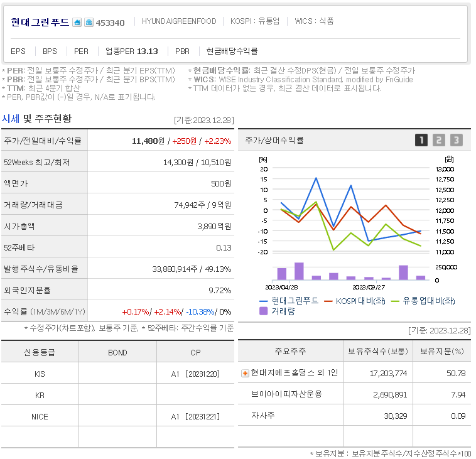This screenshot has width=476, height=459.
Task: Switch to chart tab 1
Action: pyautogui.click(x=421, y=140)
